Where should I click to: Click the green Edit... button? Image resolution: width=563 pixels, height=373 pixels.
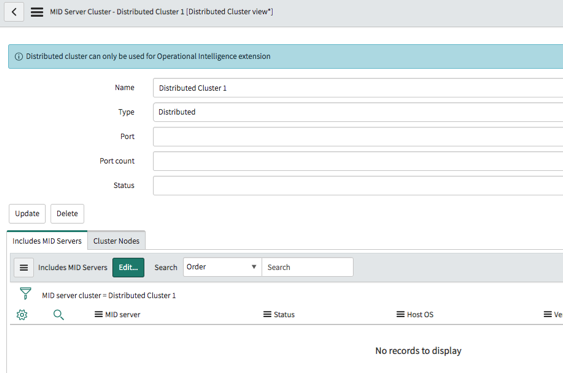tap(128, 267)
